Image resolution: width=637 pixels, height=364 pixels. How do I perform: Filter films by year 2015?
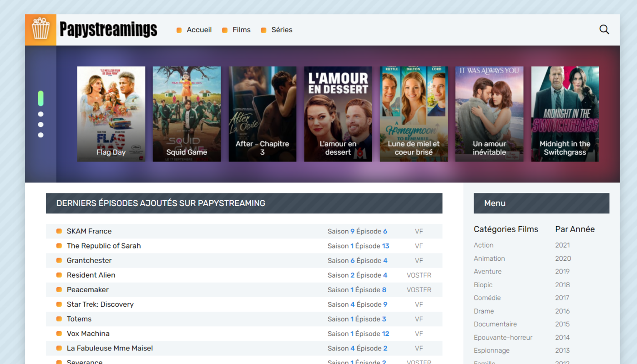[x=562, y=324]
